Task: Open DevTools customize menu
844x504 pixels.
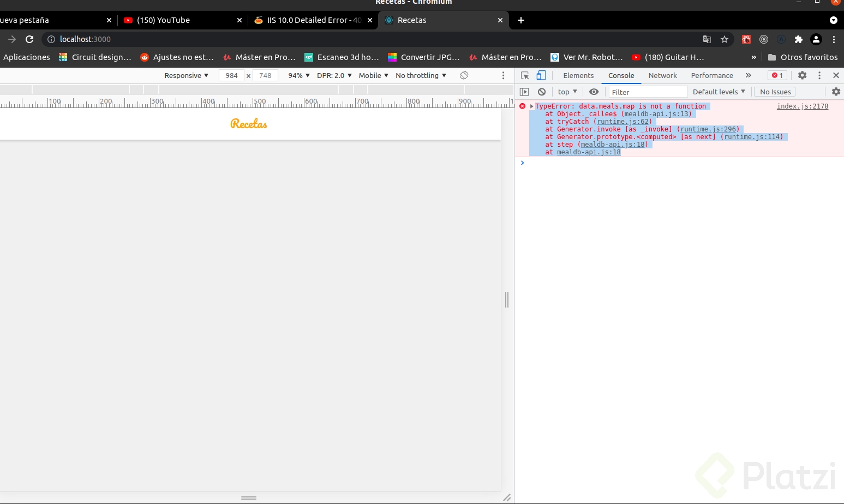Action: pos(819,75)
